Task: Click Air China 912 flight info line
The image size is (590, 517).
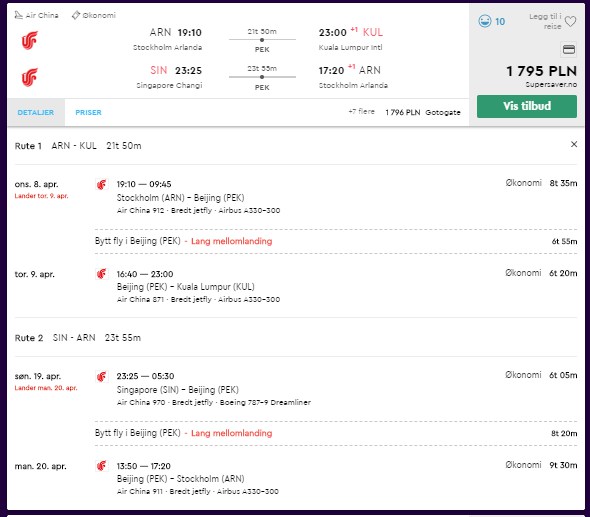Action: tap(198, 210)
